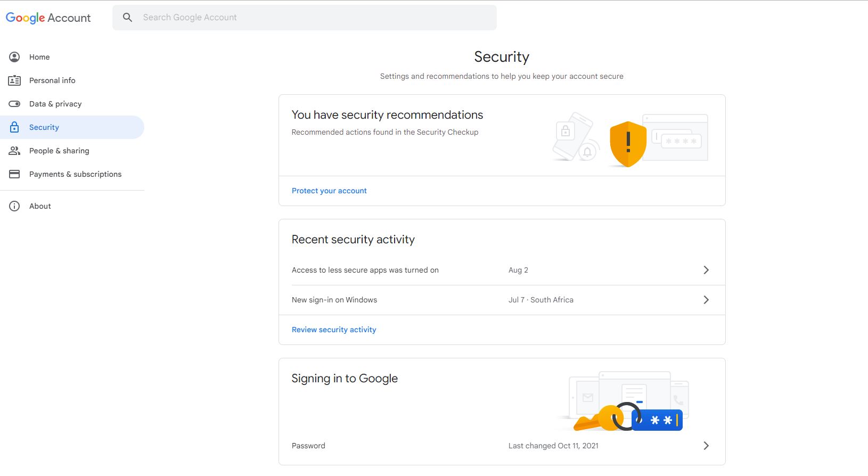Click the Payments & subscriptions card icon
This screenshot has height=476, width=868.
[x=14, y=174]
